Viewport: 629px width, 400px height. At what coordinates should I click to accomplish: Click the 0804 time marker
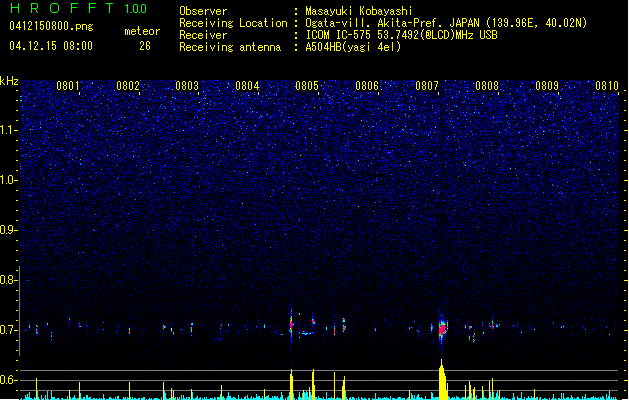[x=247, y=86]
